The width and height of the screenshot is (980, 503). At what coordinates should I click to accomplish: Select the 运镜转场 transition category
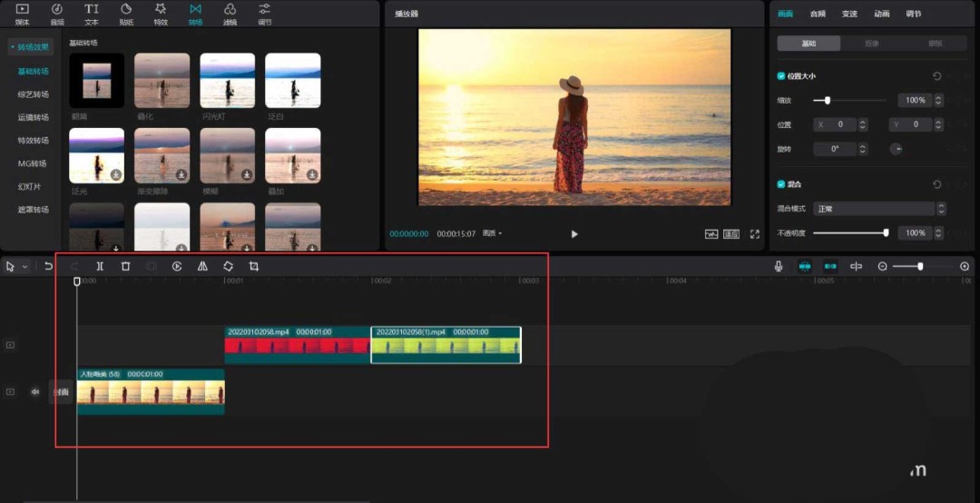click(34, 117)
